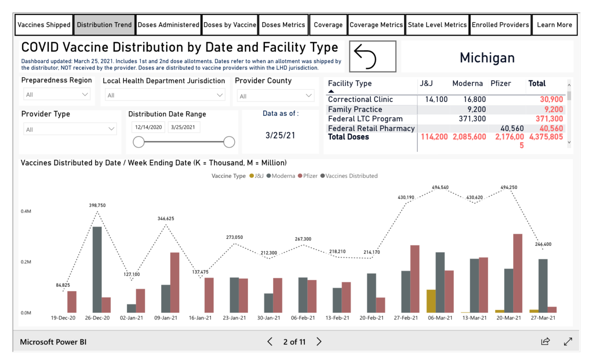
Task: Open the Provider County dropdown
Action: click(x=275, y=95)
